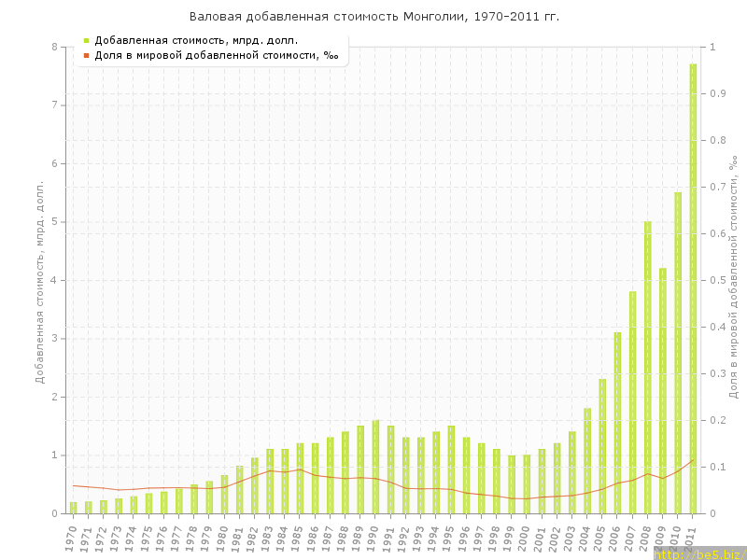Click the 2009 bar in the chart

663,391
